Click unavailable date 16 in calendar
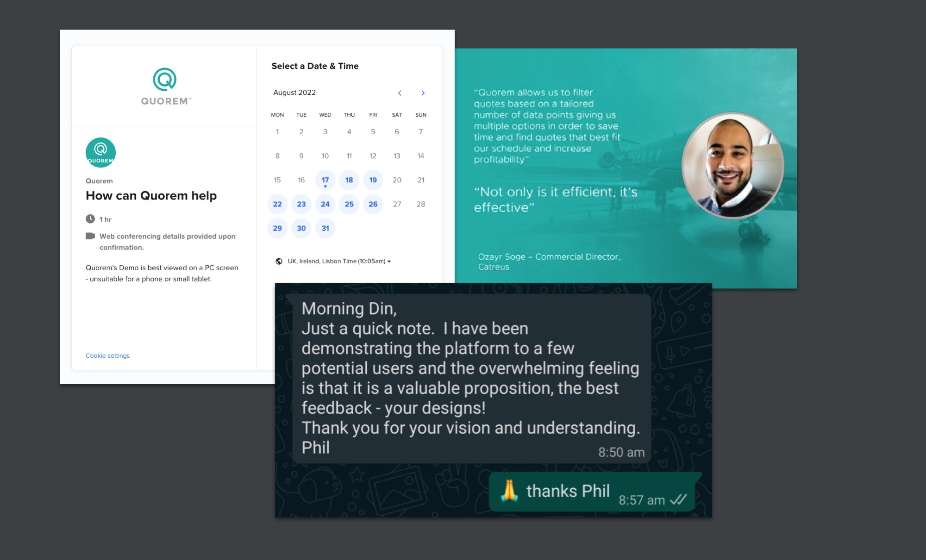This screenshot has height=560, width=926. click(301, 180)
